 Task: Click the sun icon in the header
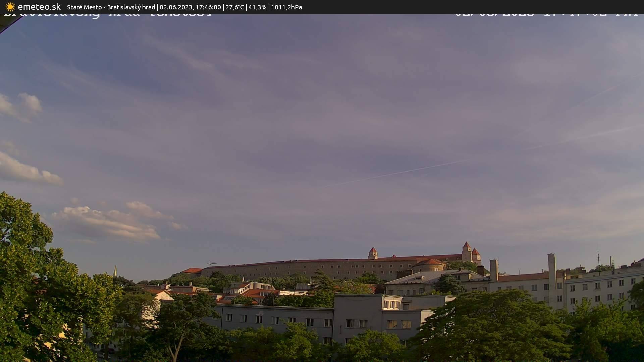click(10, 7)
